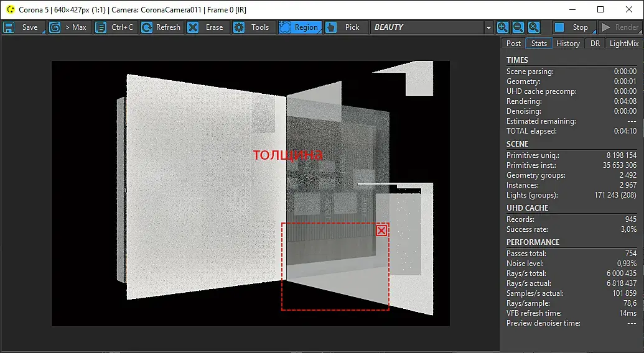Click the Ctrl+C copy document icon

(x=101, y=27)
